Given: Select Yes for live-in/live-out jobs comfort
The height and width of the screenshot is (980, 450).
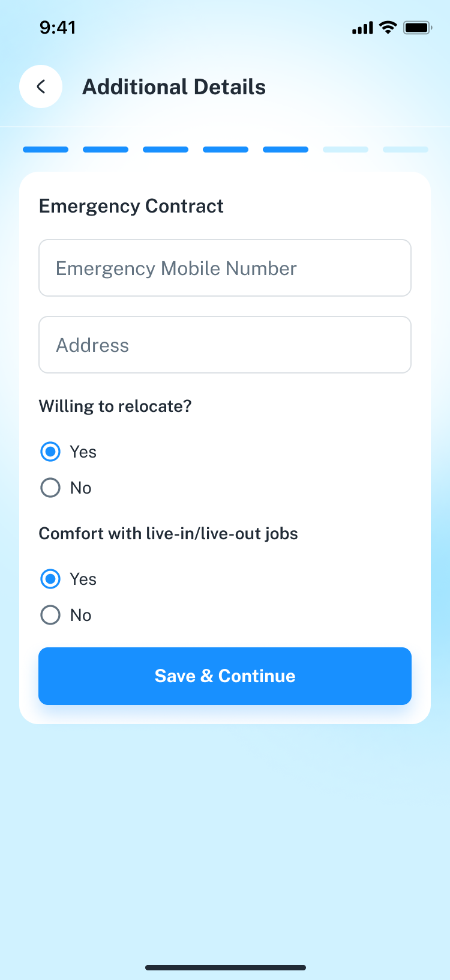Looking at the screenshot, I should coord(50,579).
